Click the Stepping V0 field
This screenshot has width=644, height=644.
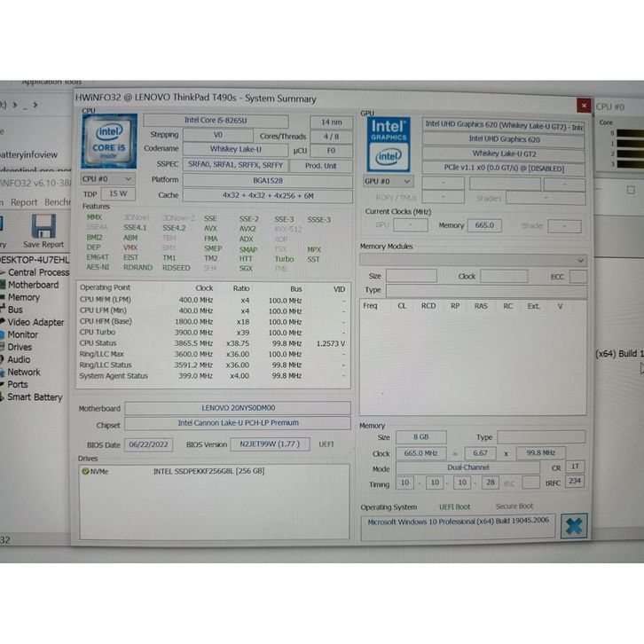(x=217, y=135)
